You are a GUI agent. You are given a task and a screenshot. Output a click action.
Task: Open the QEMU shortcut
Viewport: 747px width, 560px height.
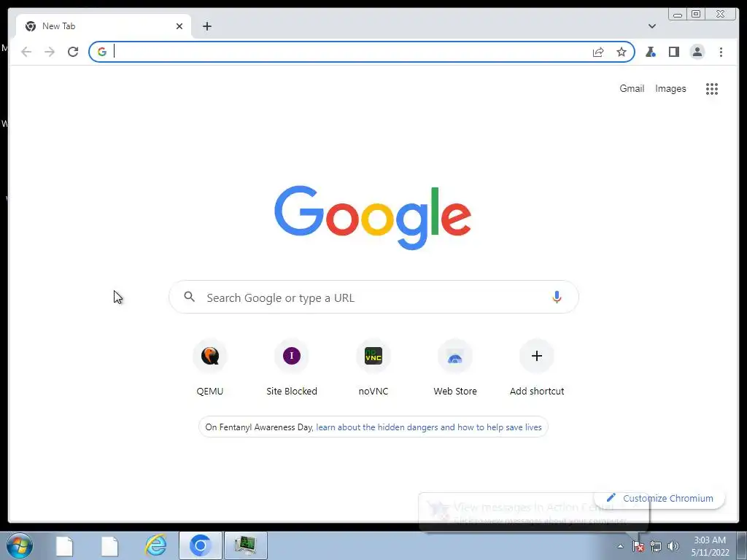(x=210, y=367)
